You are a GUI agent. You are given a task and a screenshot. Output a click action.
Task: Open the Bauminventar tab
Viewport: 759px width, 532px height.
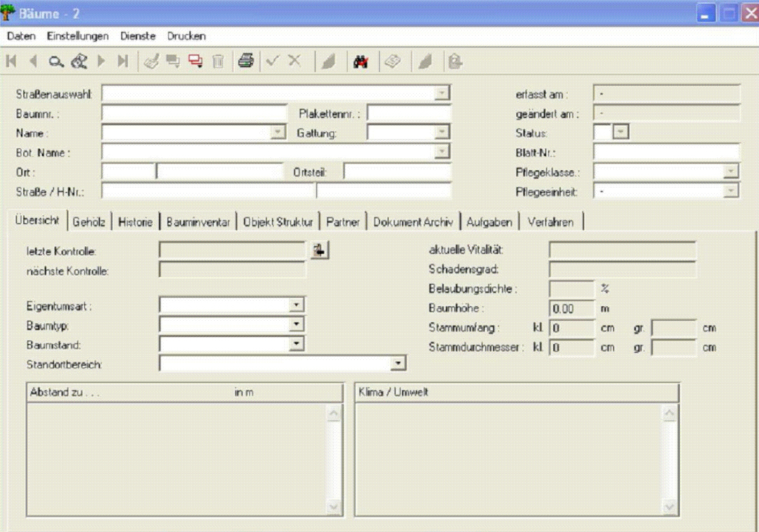(198, 222)
